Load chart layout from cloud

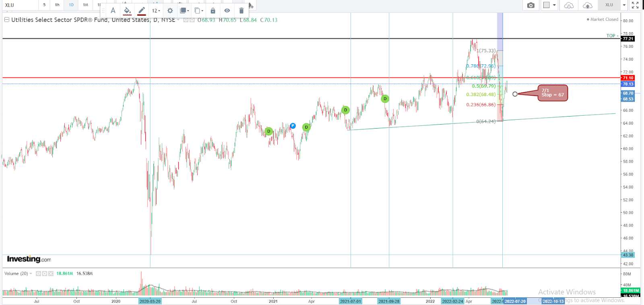click(x=569, y=5)
